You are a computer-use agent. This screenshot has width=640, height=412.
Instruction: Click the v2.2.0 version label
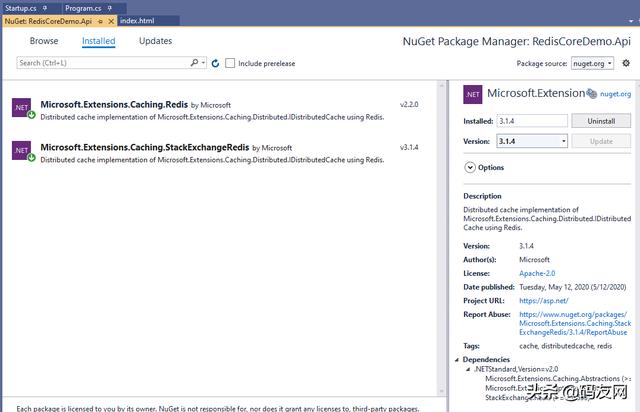coord(409,105)
